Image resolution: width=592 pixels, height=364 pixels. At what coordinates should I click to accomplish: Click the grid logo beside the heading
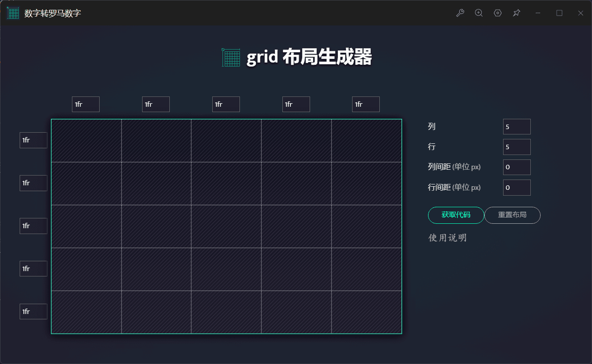[231, 58]
